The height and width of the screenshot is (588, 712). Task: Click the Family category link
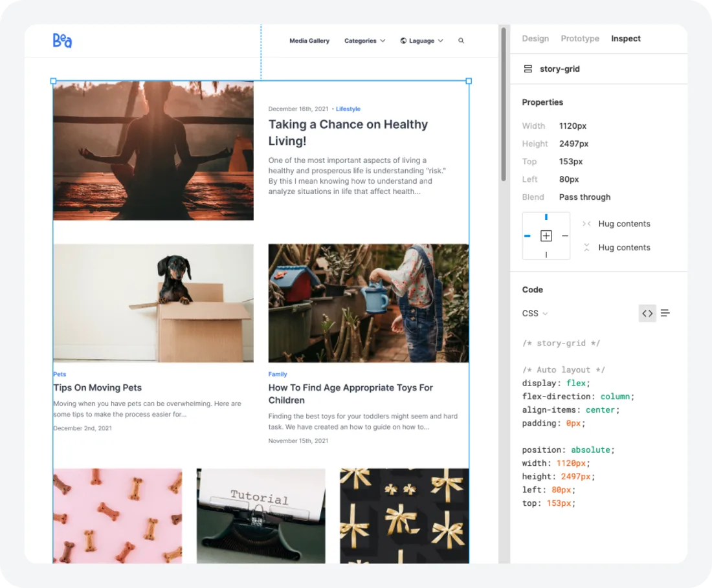pyautogui.click(x=278, y=375)
